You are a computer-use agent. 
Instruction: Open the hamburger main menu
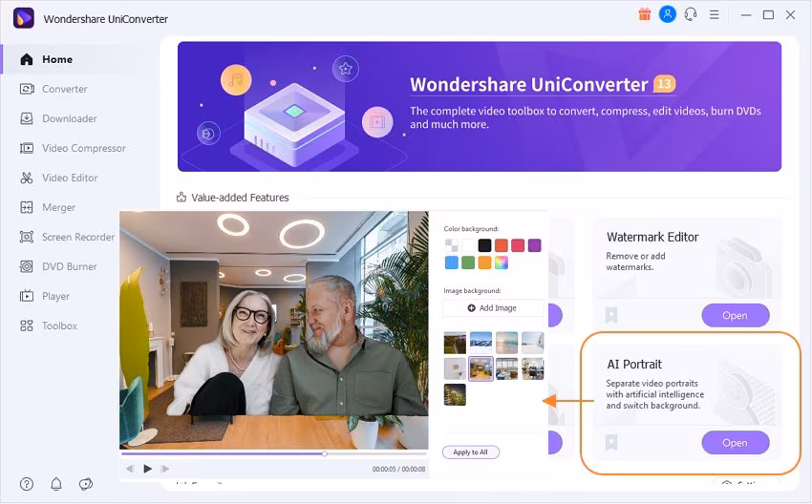(715, 15)
